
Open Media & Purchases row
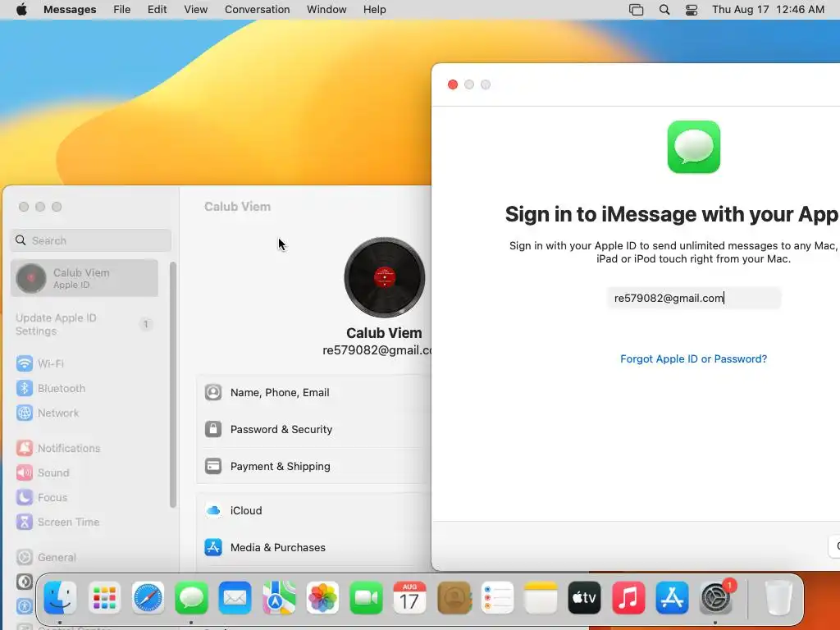pyautogui.click(x=314, y=547)
